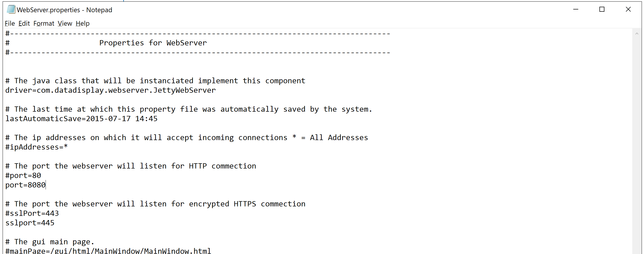Click the commented #sslPort=443 line
Image resolution: width=644 pixels, height=254 pixels.
point(32,213)
